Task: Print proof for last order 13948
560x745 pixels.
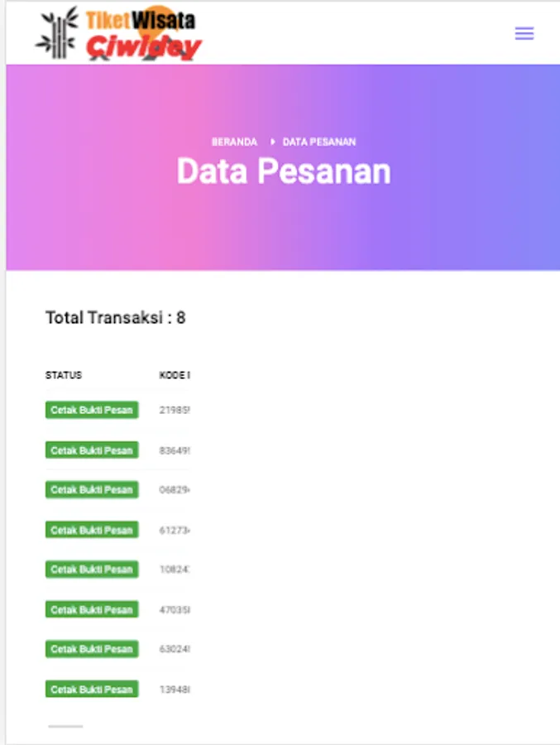Action: [92, 689]
